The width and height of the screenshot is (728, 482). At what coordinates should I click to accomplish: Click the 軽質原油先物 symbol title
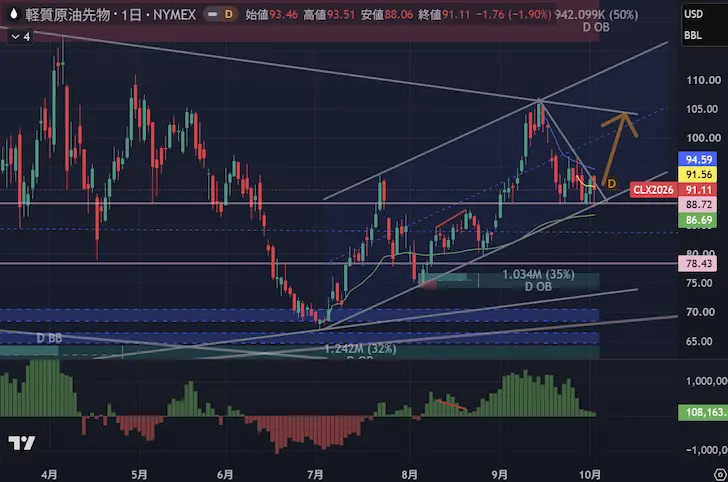68,15
